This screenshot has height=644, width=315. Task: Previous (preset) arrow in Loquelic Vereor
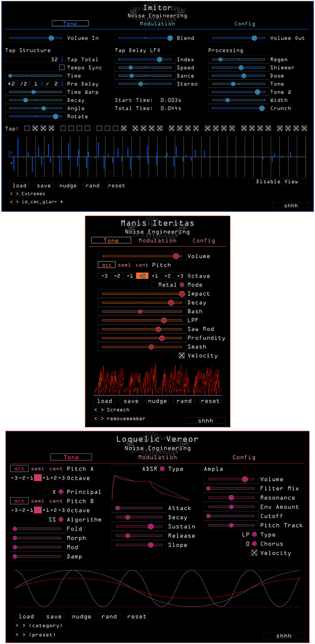pyautogui.click(x=17, y=635)
